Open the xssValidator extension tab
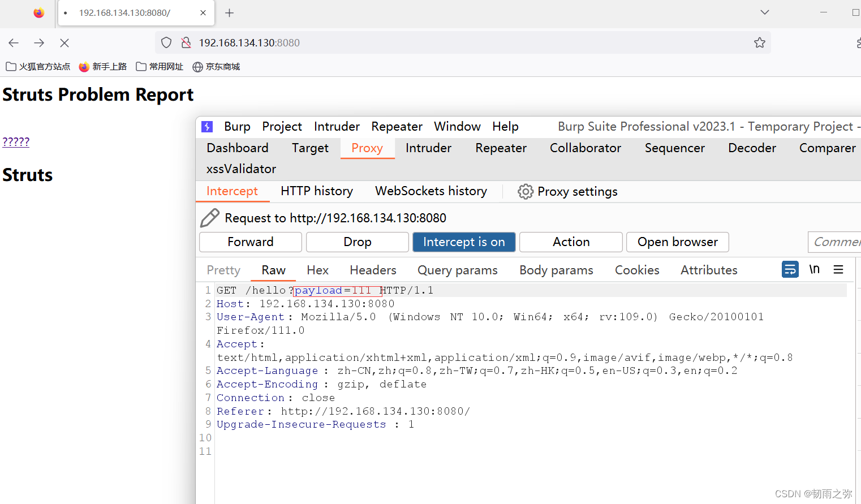 point(241,169)
